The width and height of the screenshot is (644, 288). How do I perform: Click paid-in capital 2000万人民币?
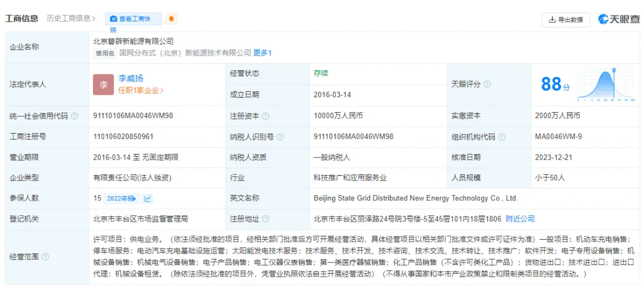click(558, 116)
